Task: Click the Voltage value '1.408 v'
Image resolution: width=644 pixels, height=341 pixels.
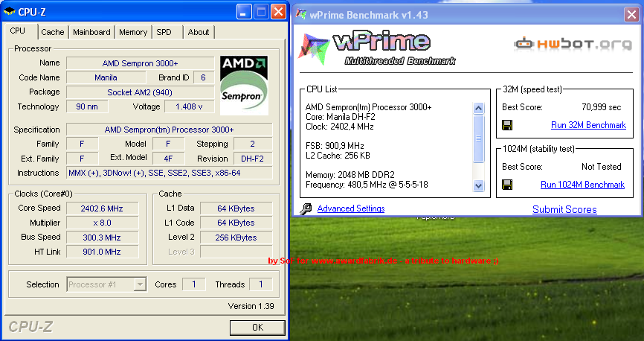Action: coord(189,106)
